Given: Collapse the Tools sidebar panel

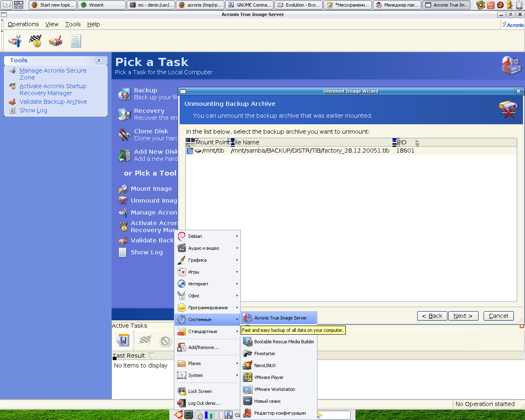Looking at the screenshot, I should (x=99, y=60).
